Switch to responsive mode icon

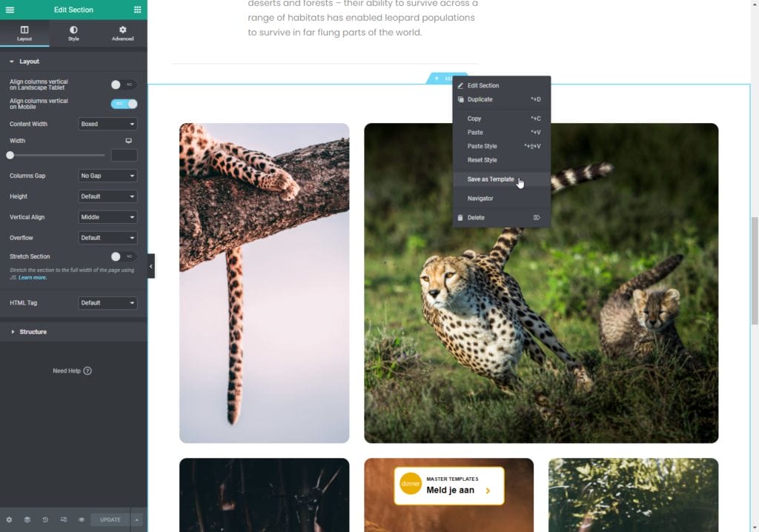pos(63,519)
